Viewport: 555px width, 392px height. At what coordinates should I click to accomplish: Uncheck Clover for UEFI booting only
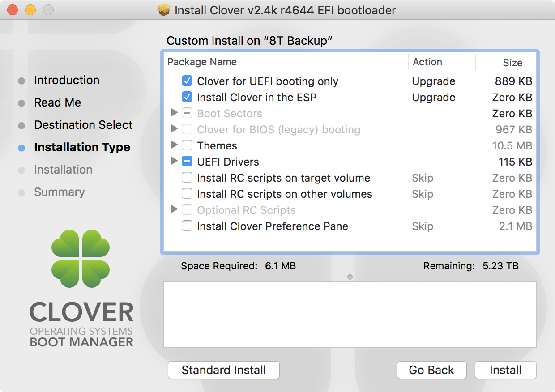187,81
